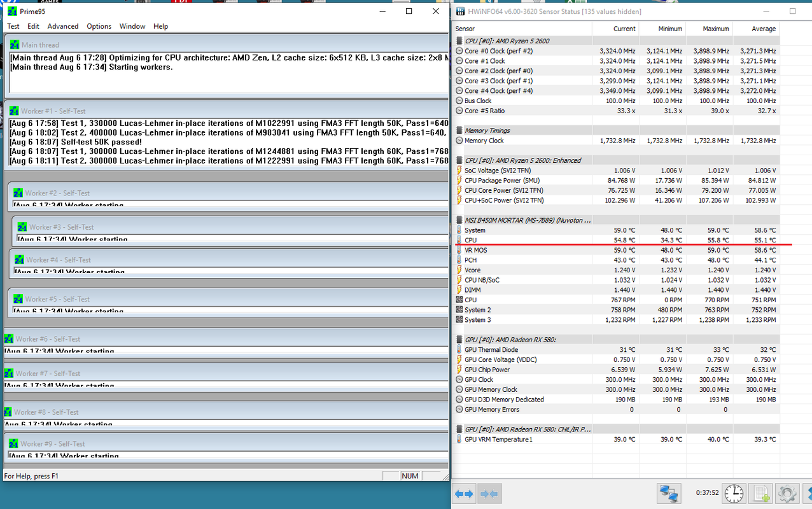Image resolution: width=812 pixels, height=509 pixels.
Task: Open the network remote monitoring computers icon
Action: point(668,493)
